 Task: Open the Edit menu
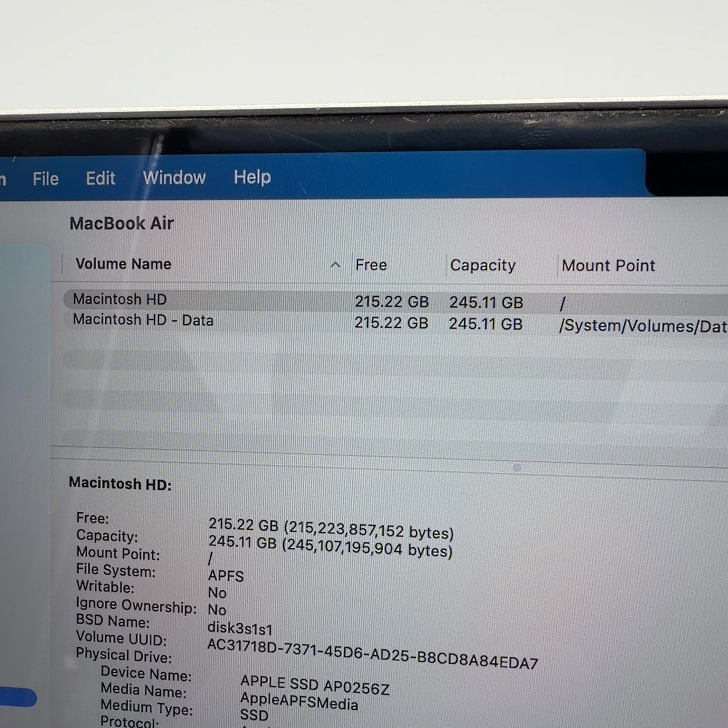click(100, 178)
